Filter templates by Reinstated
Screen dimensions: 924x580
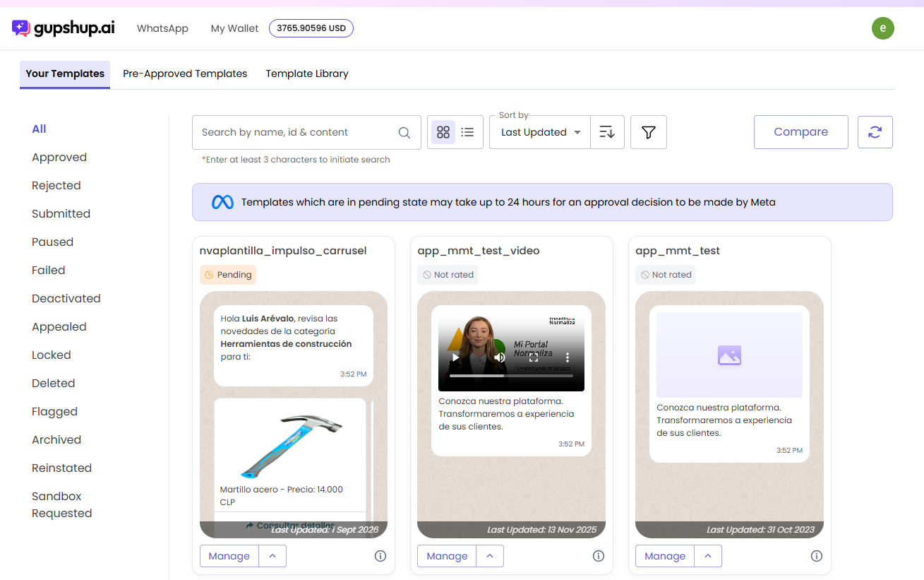(62, 468)
